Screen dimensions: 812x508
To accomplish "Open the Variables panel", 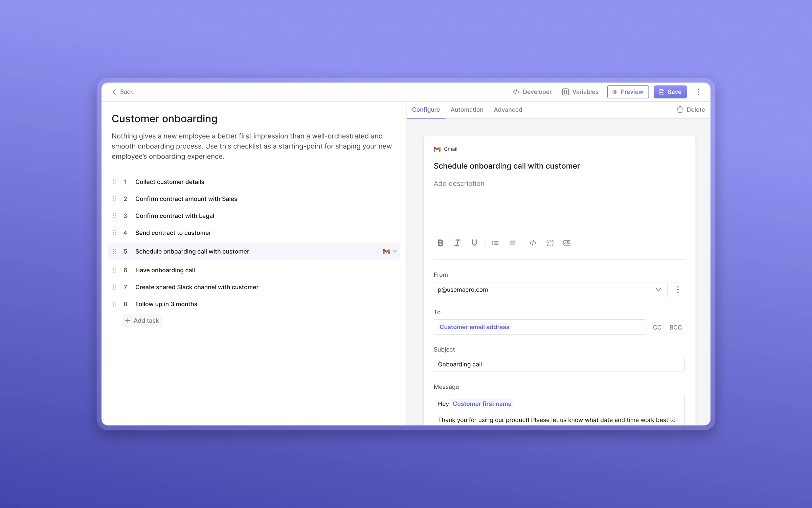I will coord(580,92).
